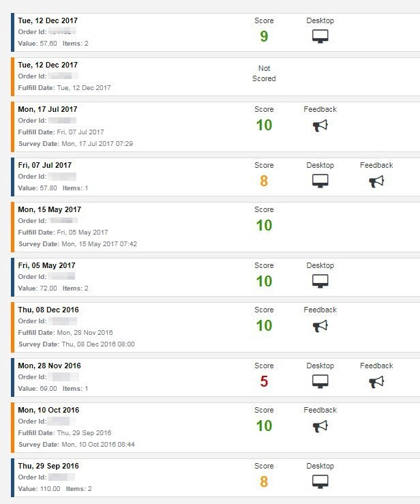Click desktop icon on 12 Dec 2017 order
The height and width of the screenshot is (504, 420).
click(x=320, y=37)
